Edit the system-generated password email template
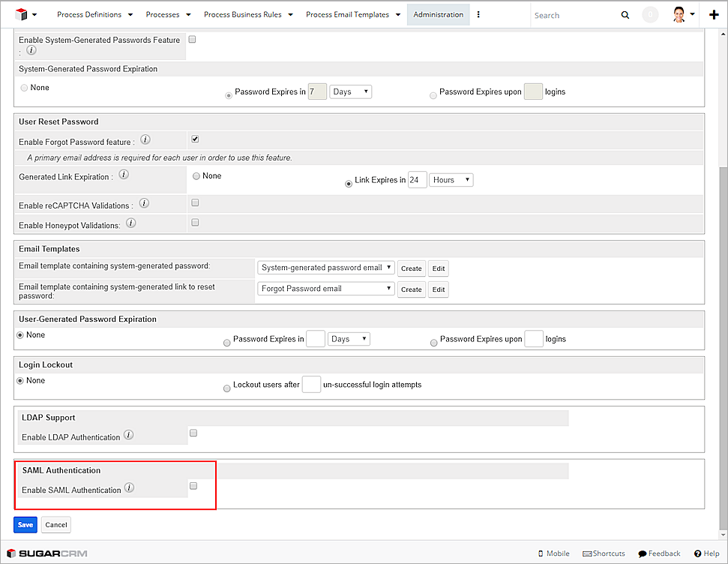728x564 pixels. (x=439, y=268)
